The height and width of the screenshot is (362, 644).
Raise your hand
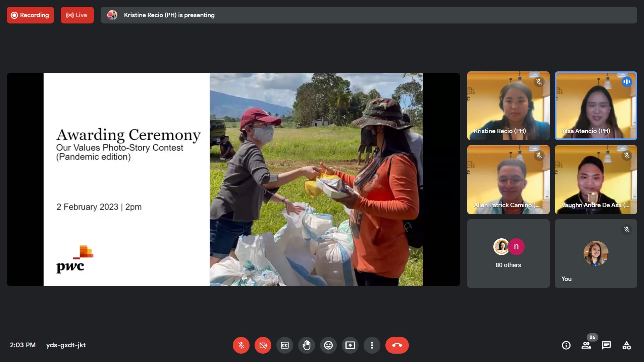pyautogui.click(x=306, y=345)
